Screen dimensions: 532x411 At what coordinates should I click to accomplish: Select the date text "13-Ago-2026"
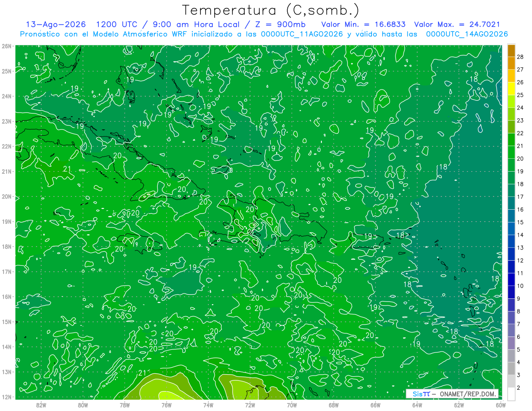pos(56,24)
